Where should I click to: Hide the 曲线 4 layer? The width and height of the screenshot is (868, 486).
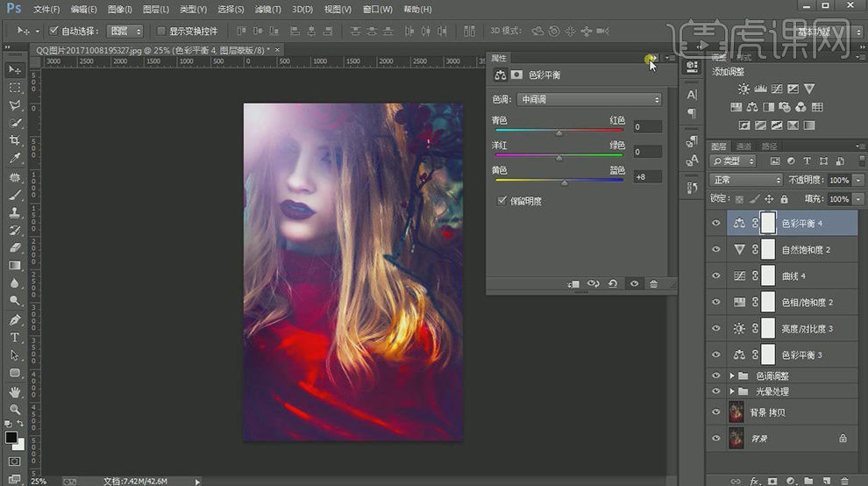[716, 276]
